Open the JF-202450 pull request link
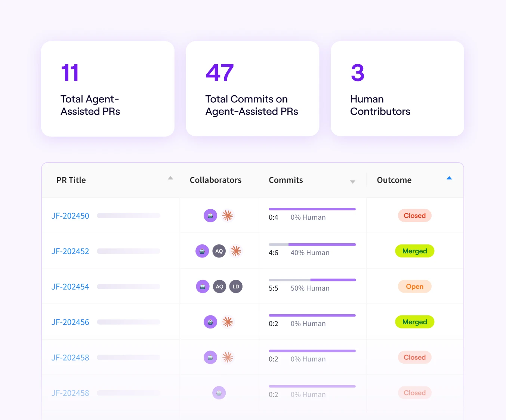This screenshot has height=420, width=506. 70,216
